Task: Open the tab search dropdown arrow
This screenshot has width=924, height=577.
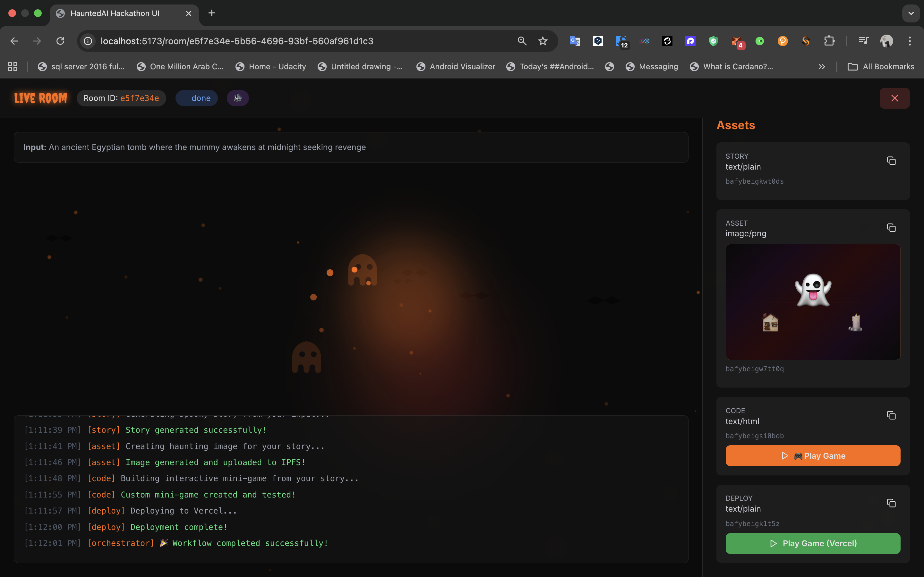Action: click(911, 13)
